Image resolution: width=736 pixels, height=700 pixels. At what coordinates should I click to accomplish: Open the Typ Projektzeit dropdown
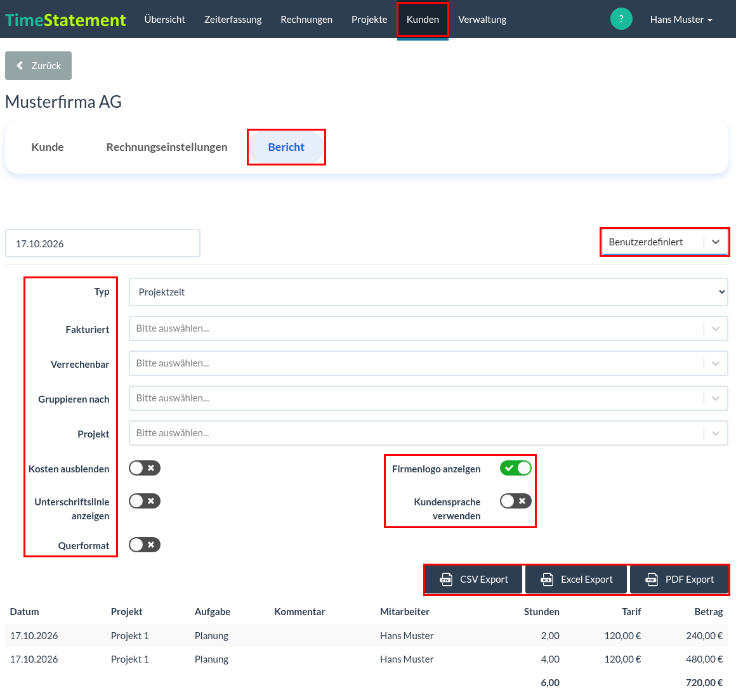tap(428, 292)
